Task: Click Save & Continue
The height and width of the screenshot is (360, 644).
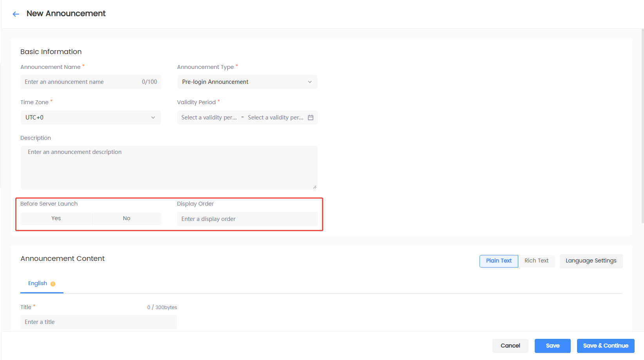Action: [x=606, y=346]
